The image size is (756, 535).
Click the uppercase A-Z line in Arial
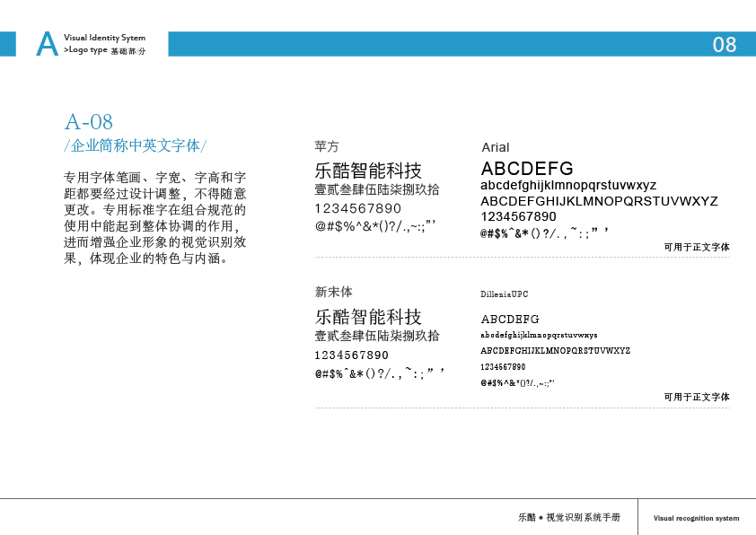(x=599, y=201)
